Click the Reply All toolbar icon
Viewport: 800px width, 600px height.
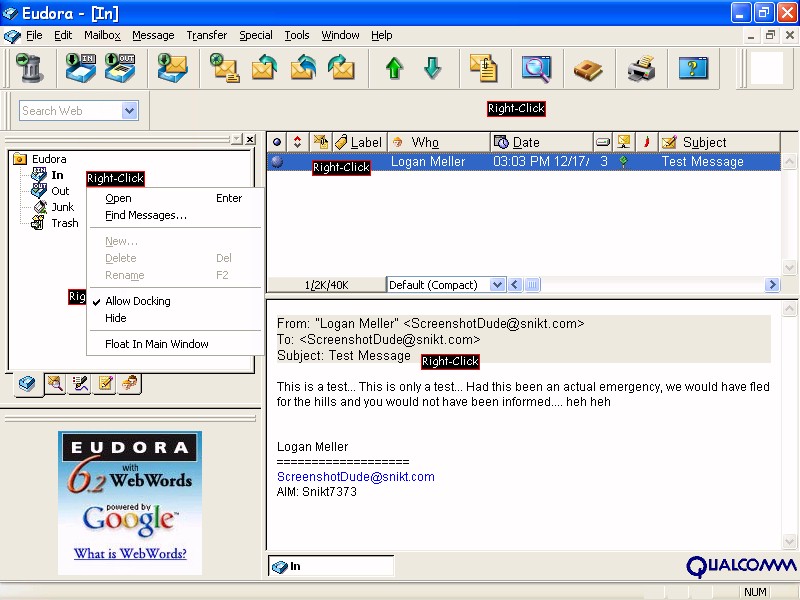click(x=303, y=68)
